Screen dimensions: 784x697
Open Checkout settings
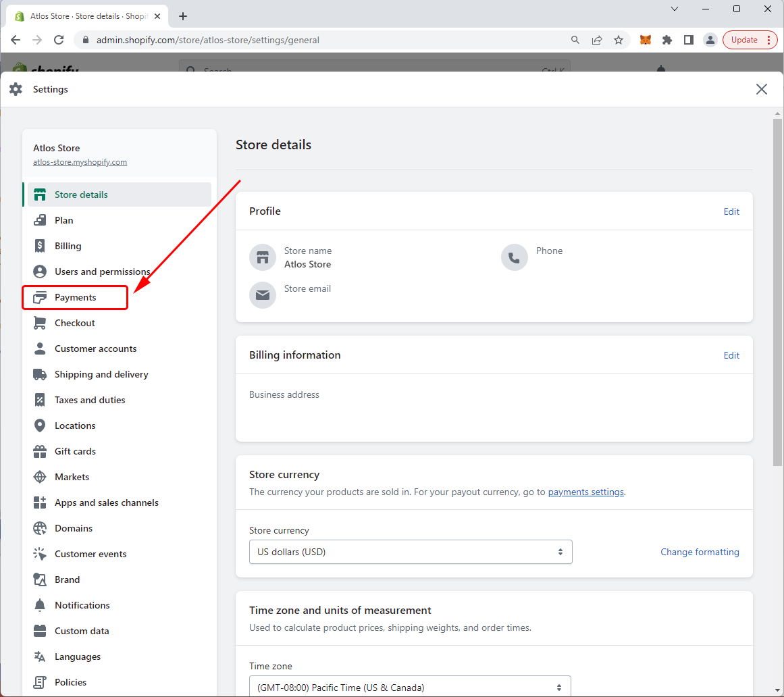coord(120,323)
